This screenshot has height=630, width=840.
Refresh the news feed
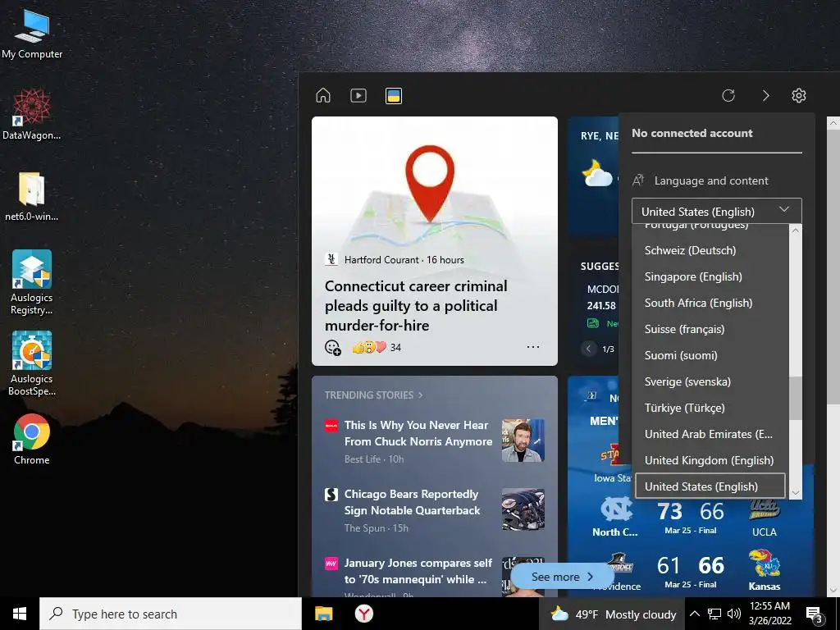click(x=728, y=95)
